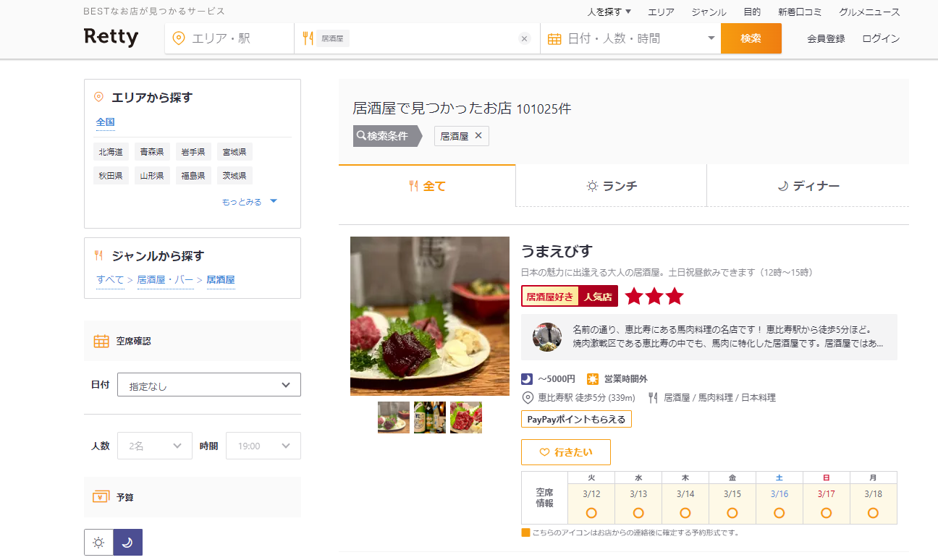Select the 3/17 Sunday availability circle

point(827,513)
